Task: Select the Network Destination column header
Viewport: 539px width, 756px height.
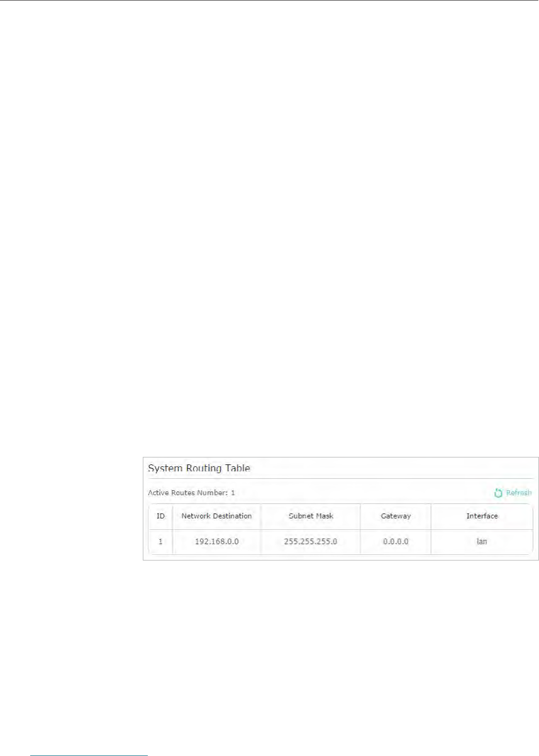Action: click(x=216, y=516)
